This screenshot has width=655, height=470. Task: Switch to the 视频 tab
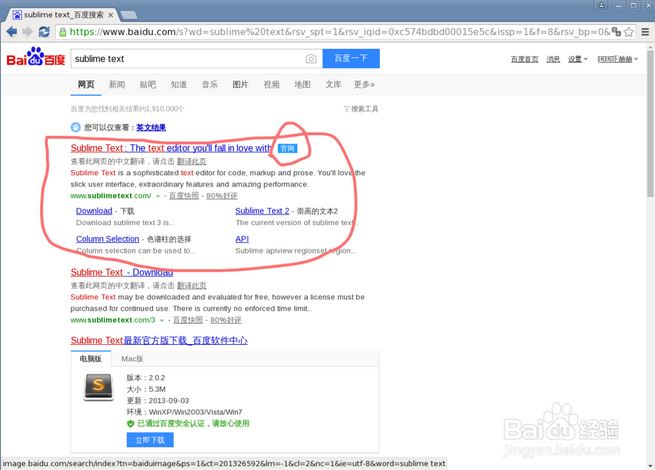pyautogui.click(x=272, y=84)
